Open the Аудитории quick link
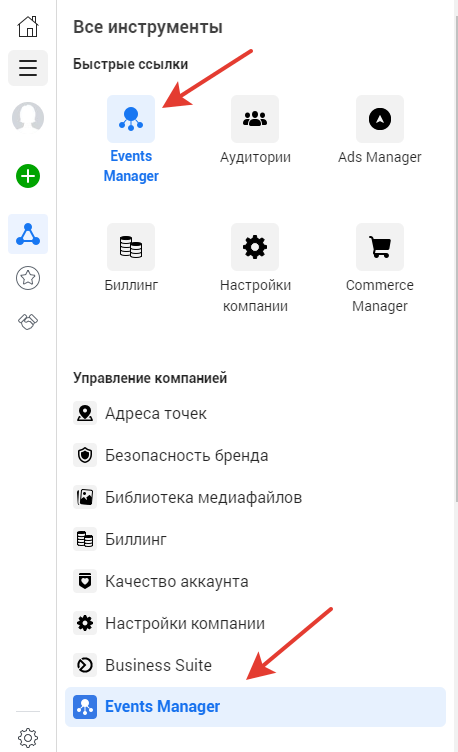 pos(255,130)
